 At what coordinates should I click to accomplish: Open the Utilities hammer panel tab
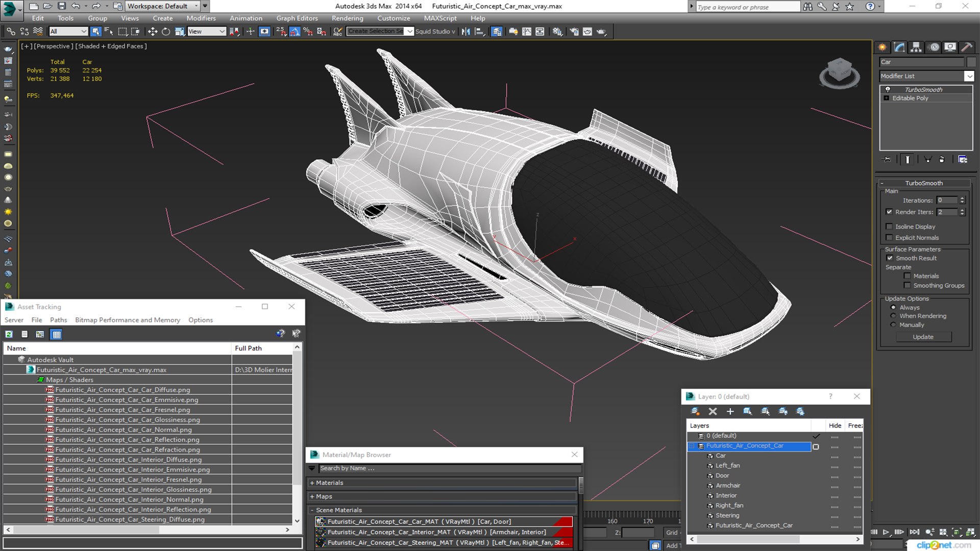point(966,47)
